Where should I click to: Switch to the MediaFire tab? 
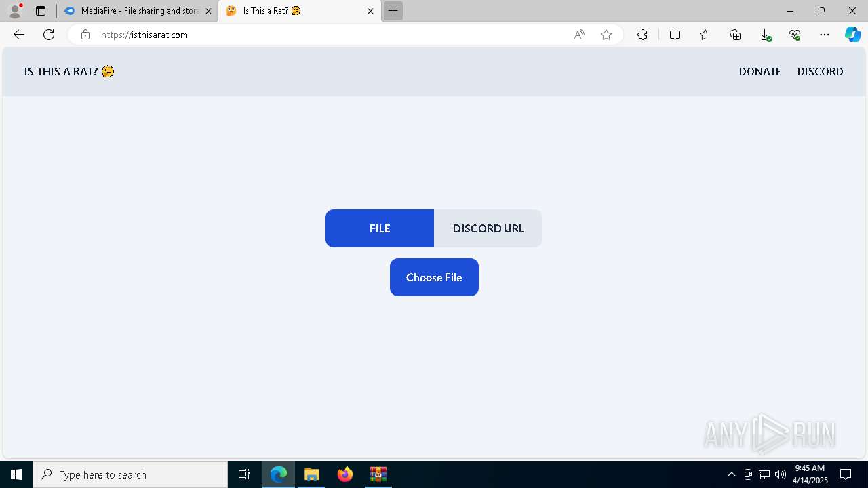click(x=138, y=11)
